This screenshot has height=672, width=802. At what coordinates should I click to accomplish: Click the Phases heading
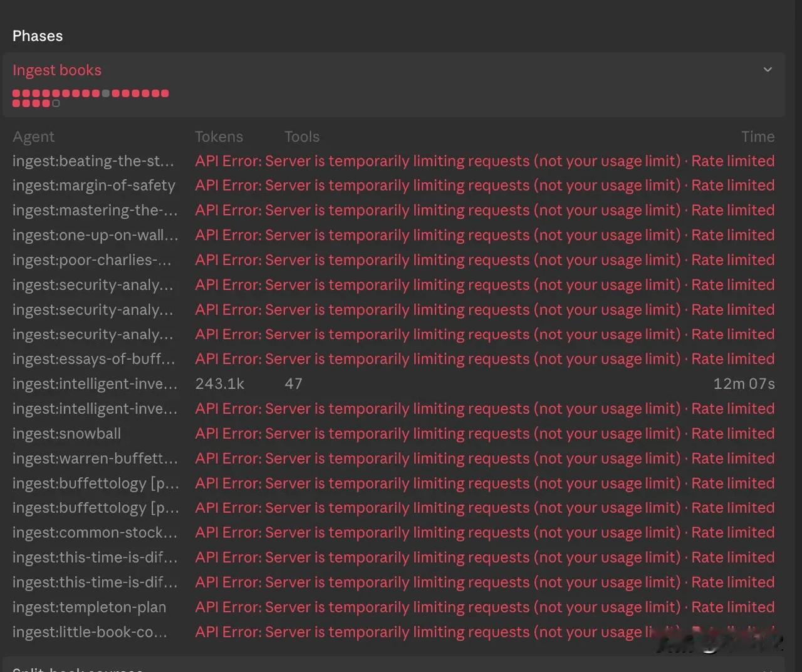(x=38, y=36)
